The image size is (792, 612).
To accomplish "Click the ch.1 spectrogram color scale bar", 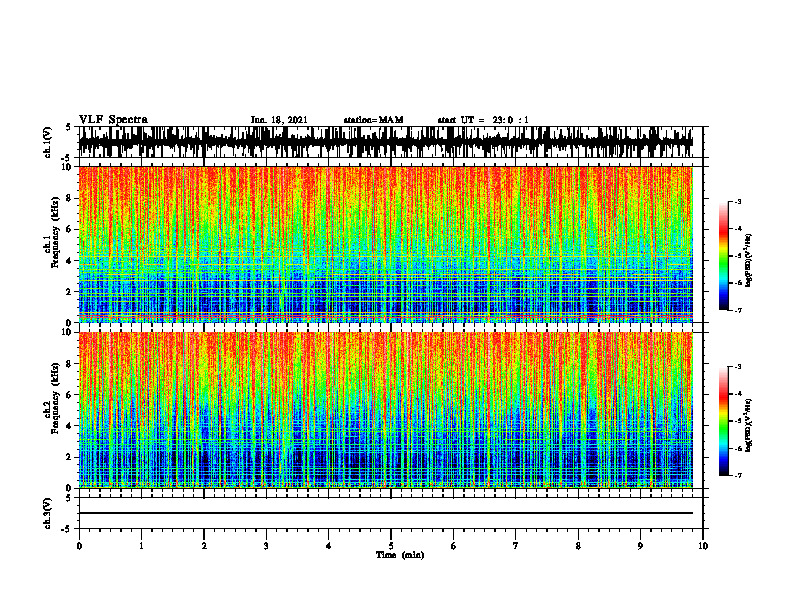I will [x=724, y=256].
